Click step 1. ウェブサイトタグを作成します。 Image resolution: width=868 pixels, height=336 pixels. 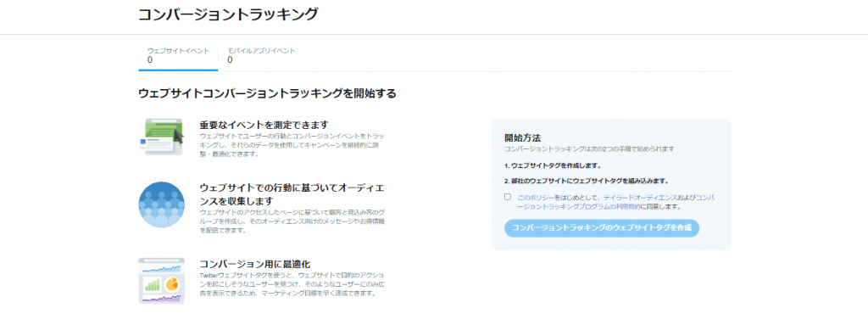(553, 165)
